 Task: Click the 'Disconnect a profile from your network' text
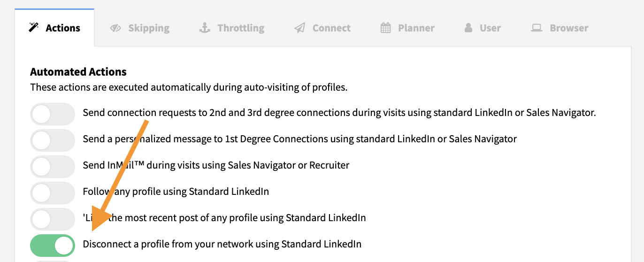[222, 244]
